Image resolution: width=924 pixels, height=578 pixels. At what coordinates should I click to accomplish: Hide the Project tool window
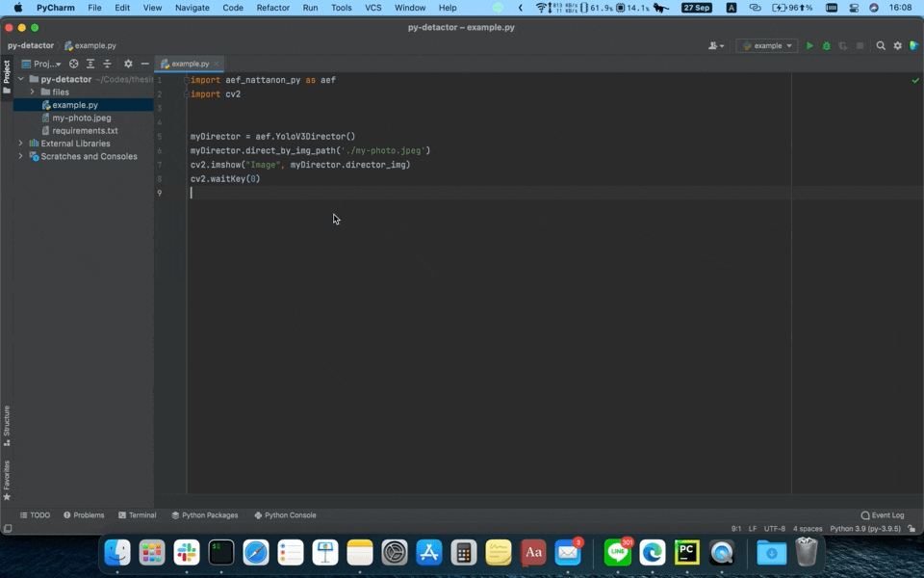145,64
